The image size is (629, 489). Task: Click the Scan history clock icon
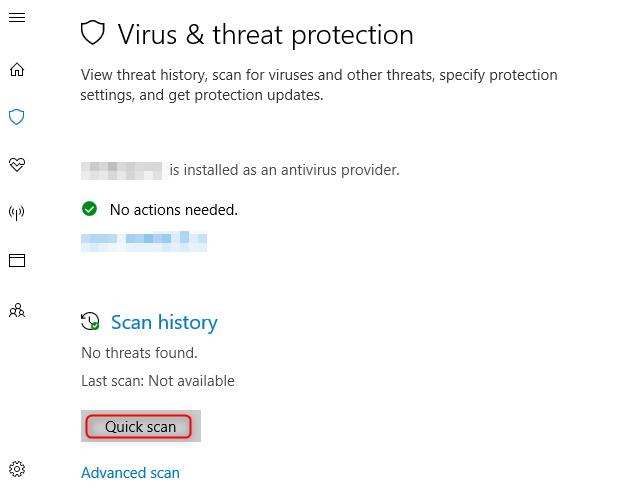(x=90, y=322)
